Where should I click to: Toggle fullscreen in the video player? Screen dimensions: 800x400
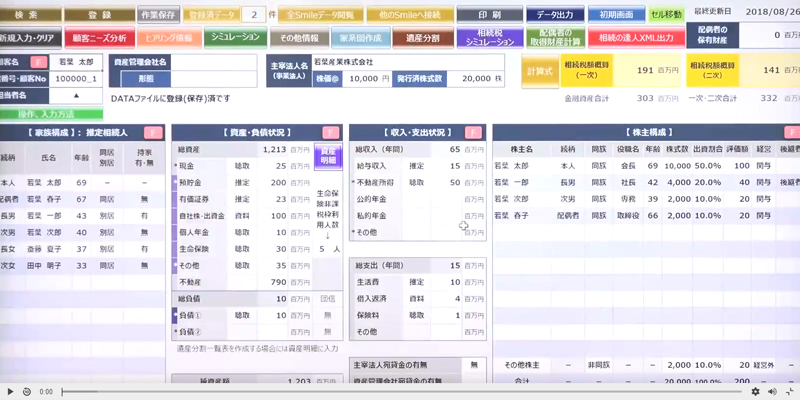click(789, 391)
